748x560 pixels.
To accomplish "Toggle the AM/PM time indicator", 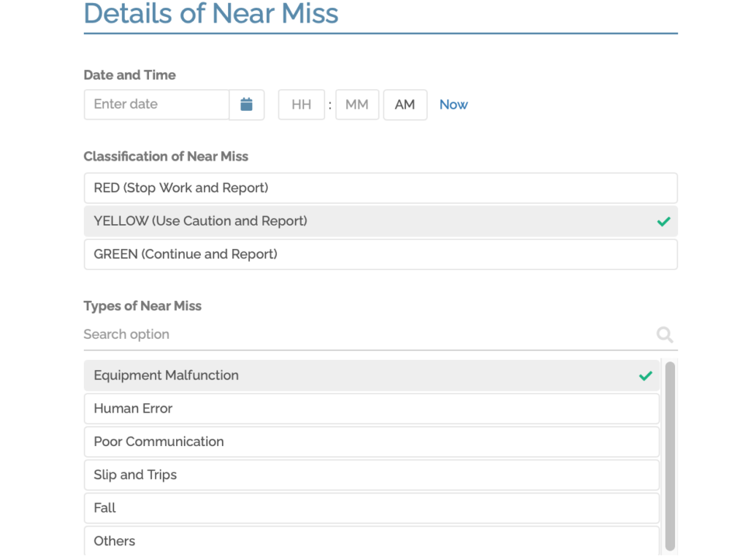I will 405,104.
